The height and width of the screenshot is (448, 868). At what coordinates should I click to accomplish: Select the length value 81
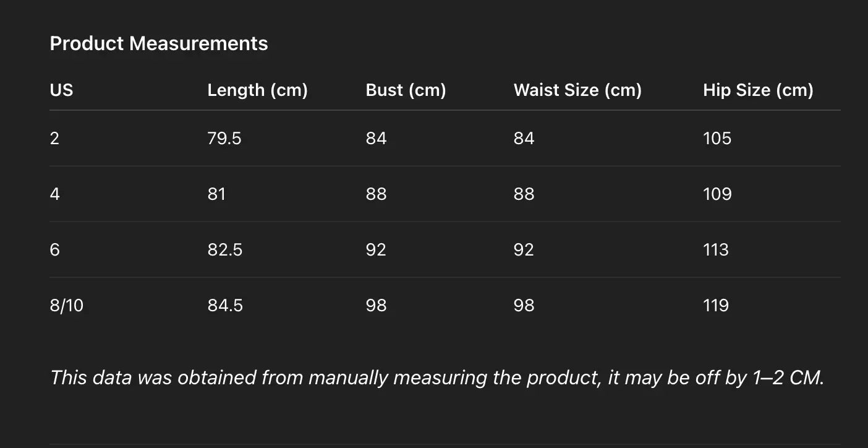(216, 194)
